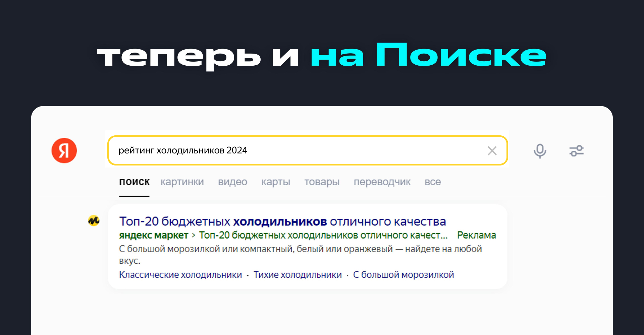Show all services via все tab
The width and height of the screenshot is (644, 335).
(433, 182)
